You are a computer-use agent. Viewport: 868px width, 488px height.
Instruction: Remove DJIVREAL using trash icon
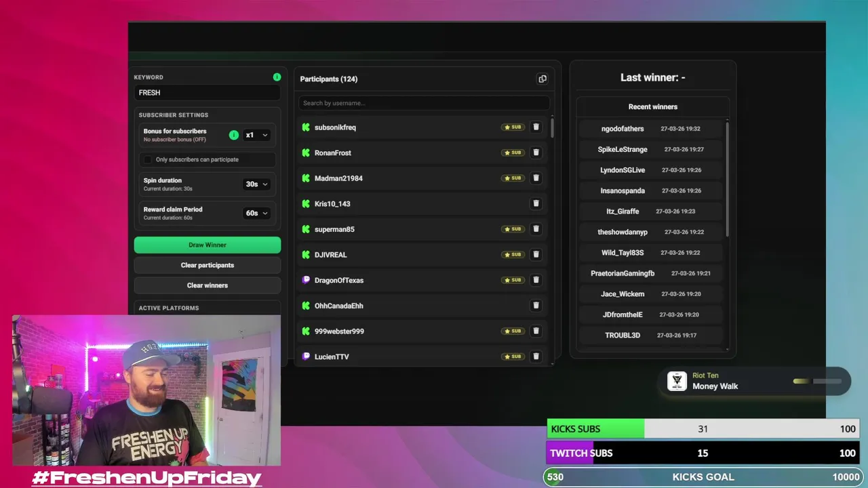[536, 254]
